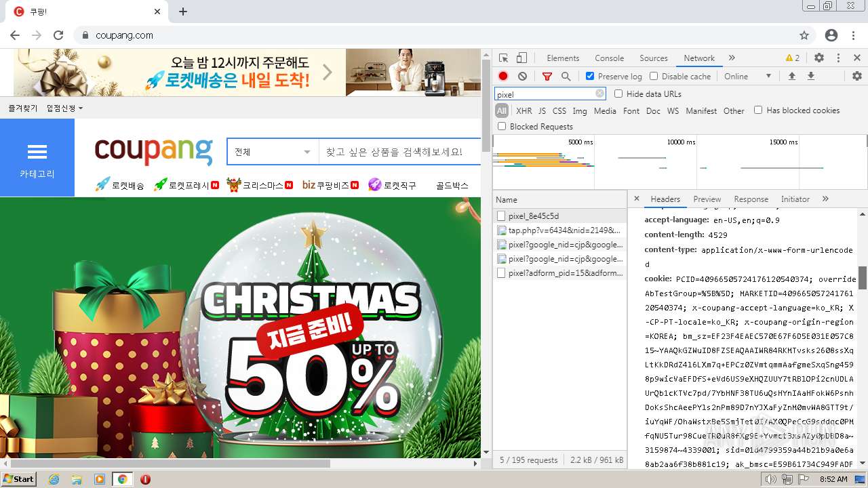868x488 pixels.
Task: Filter requests by XHR
Action: (x=524, y=111)
